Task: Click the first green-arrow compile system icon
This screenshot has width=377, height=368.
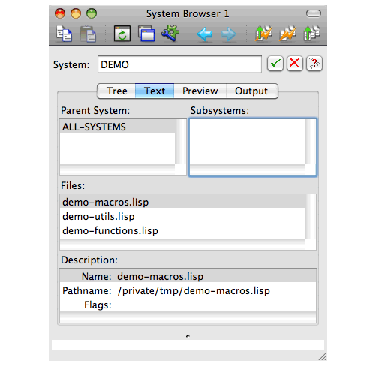Action: [x=263, y=34]
